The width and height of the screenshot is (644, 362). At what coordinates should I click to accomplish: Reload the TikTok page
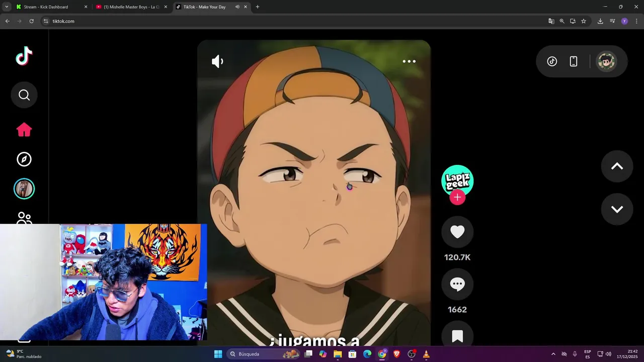click(31, 21)
